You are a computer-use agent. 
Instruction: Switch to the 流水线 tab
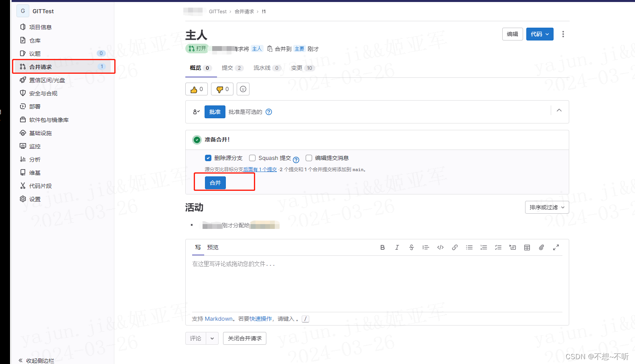pos(267,68)
